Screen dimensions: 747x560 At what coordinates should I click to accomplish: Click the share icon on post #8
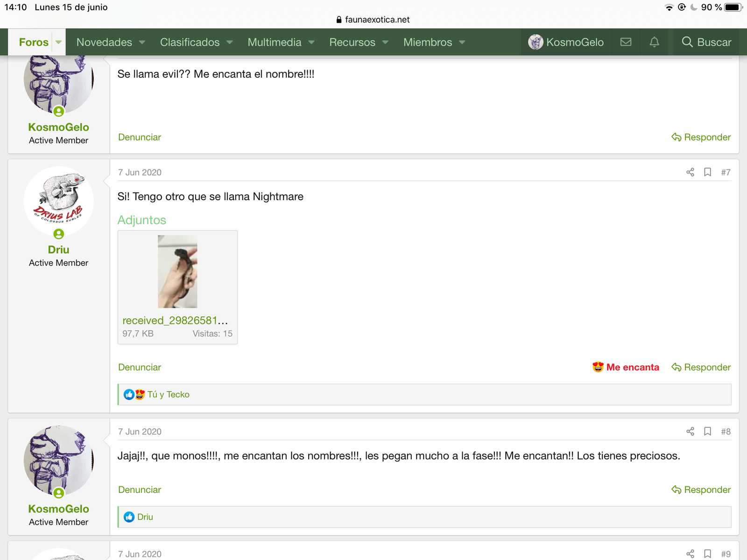[690, 432]
